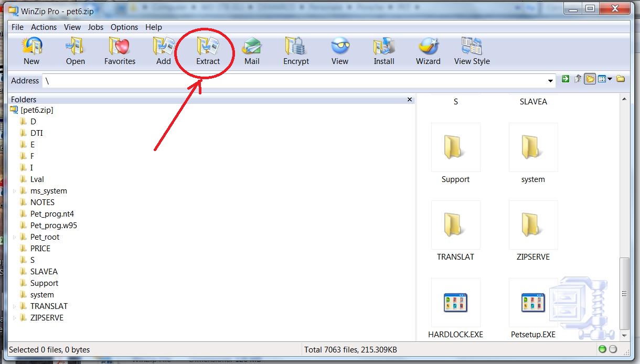Select the F folder in tree
This screenshot has height=364, width=640.
pyautogui.click(x=33, y=156)
